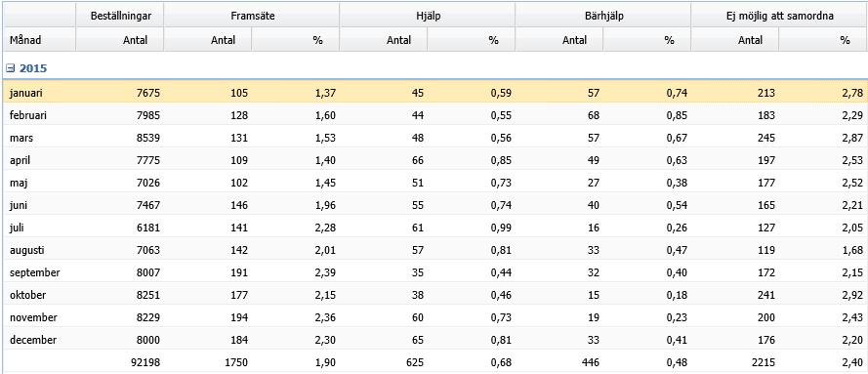This screenshot has width=868, height=374.
Task: Click maj Bärhjälp Antal value 27
Action: click(594, 184)
